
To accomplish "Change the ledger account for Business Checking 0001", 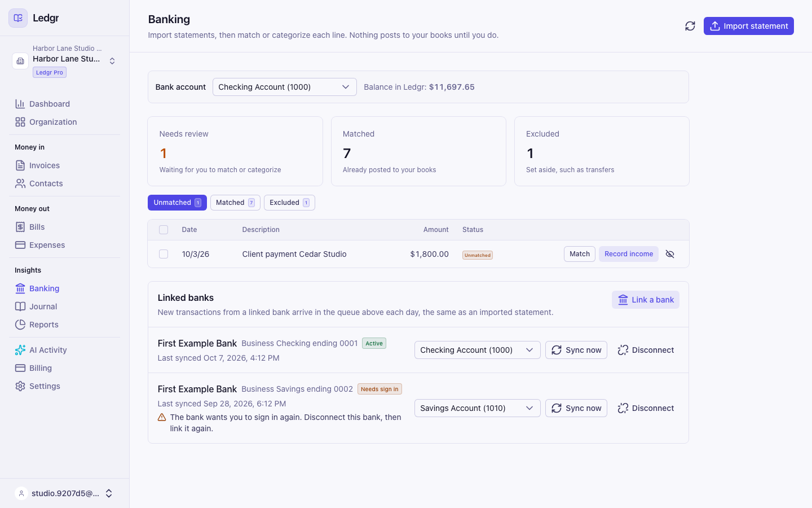I will (x=478, y=350).
